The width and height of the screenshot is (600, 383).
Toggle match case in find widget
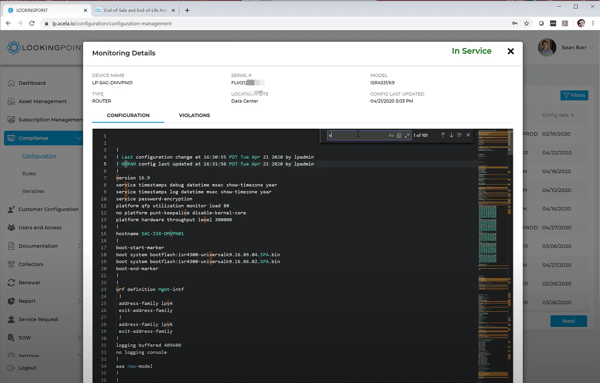(391, 135)
